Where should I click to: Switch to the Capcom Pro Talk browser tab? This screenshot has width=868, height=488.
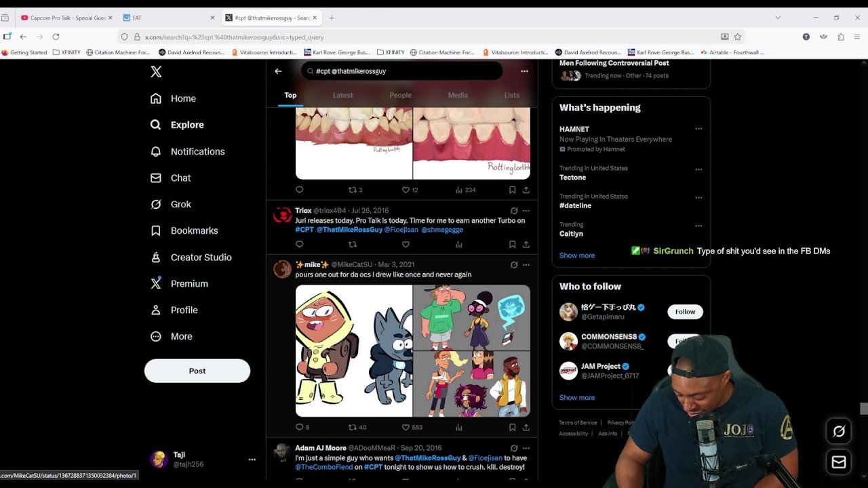65,18
